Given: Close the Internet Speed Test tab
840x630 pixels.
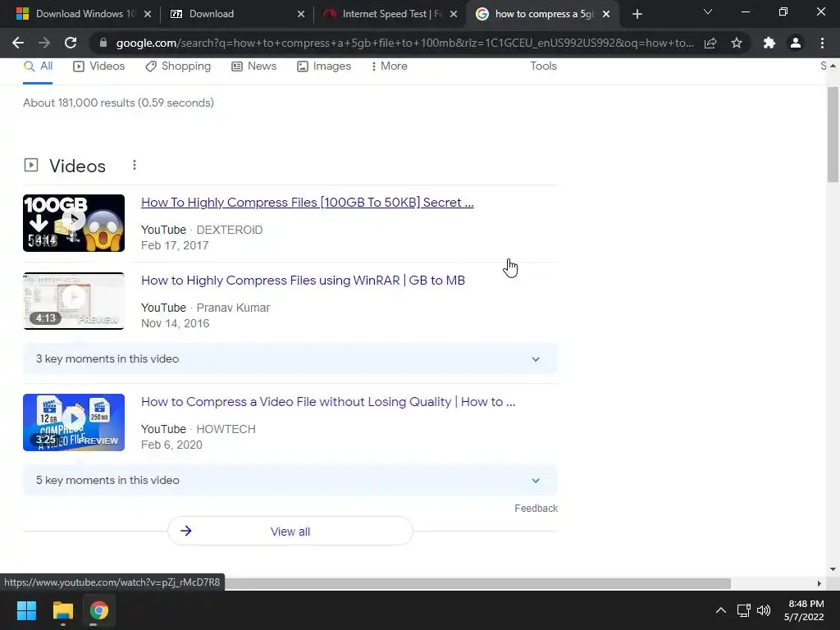Looking at the screenshot, I should click(454, 14).
